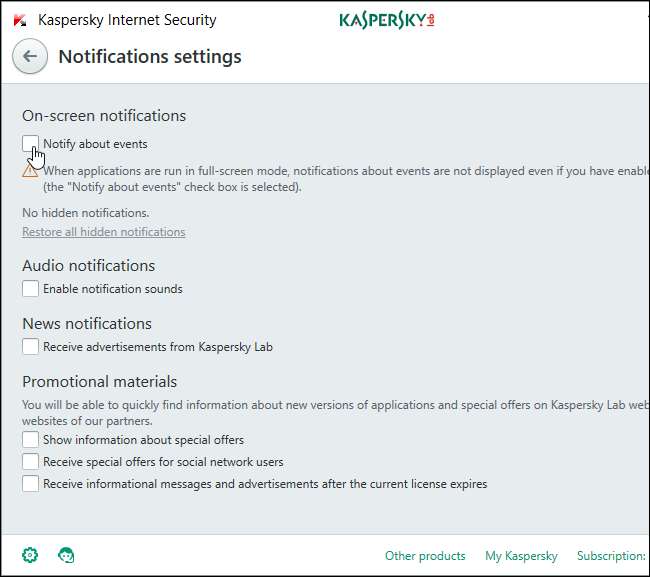This screenshot has height=577, width=650.
Task: Enable the Notify about events checkbox
Action: [31, 144]
